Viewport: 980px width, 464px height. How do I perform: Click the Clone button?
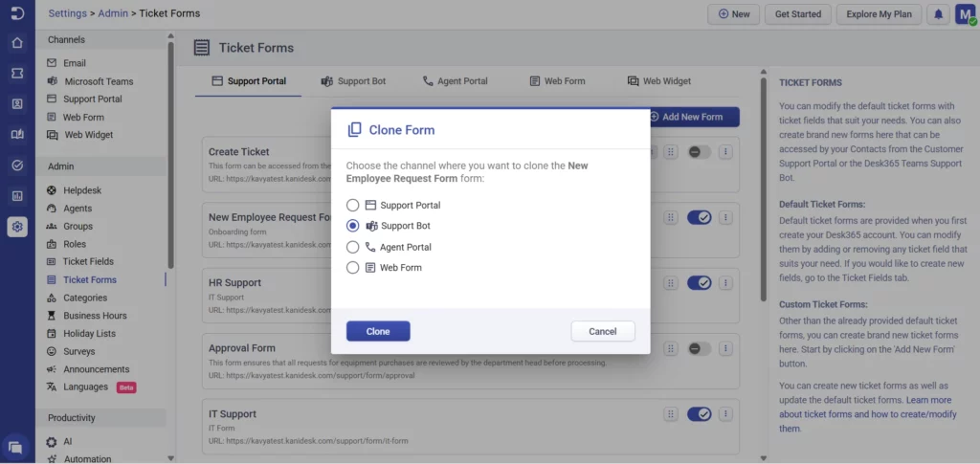click(x=378, y=331)
